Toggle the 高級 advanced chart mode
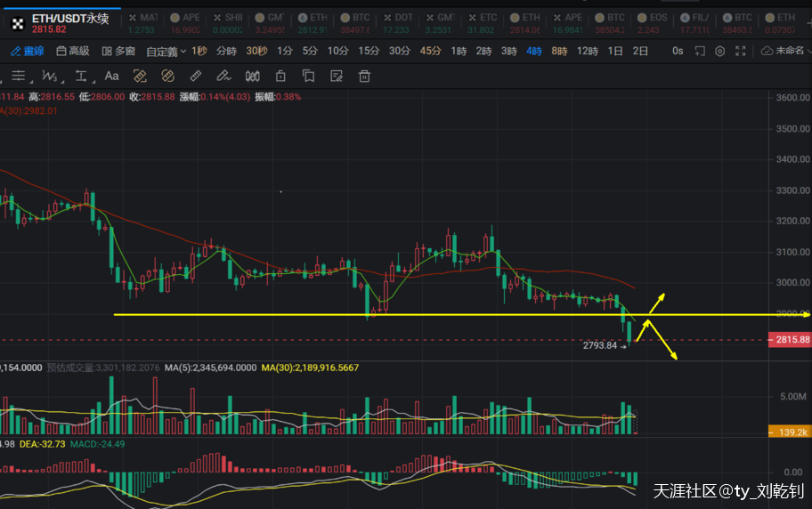The width and height of the screenshot is (812, 509). click(x=73, y=51)
